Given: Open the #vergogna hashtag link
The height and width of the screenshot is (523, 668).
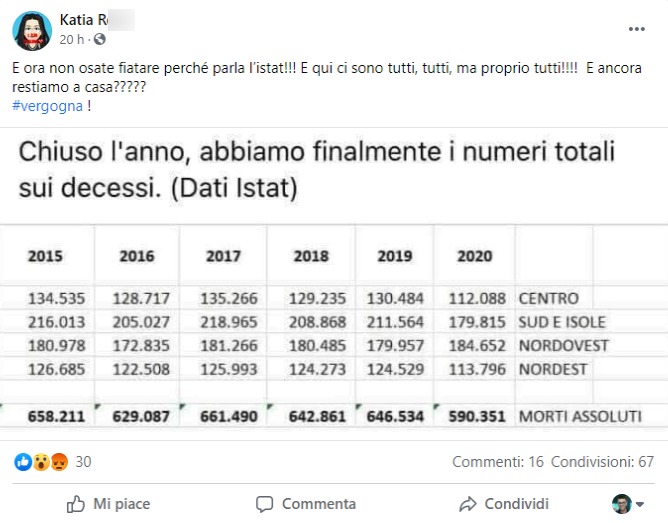Looking at the screenshot, I should (47, 106).
